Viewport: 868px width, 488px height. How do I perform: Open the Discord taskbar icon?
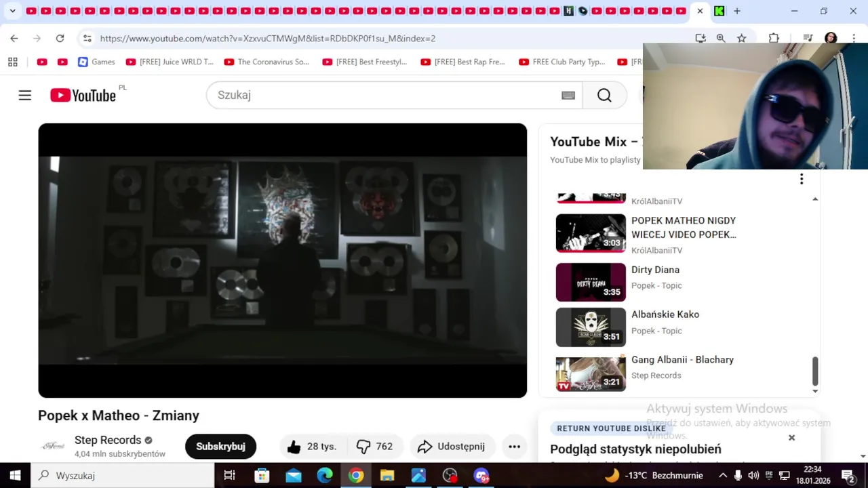pos(481,476)
